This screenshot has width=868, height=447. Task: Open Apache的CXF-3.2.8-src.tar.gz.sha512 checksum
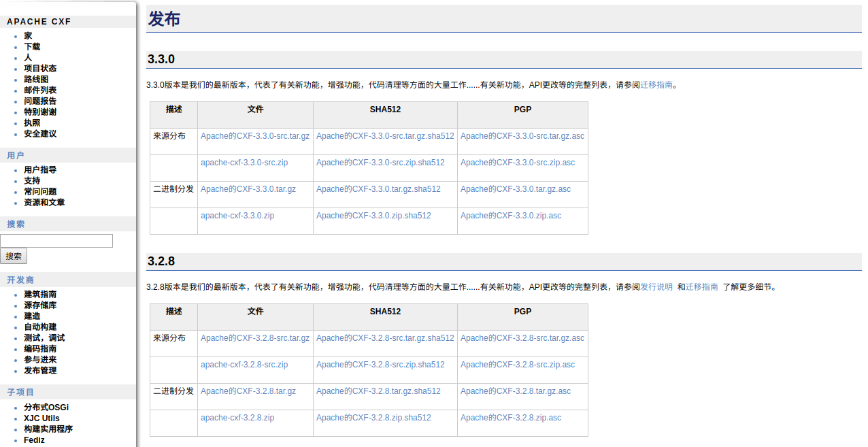tap(385, 338)
